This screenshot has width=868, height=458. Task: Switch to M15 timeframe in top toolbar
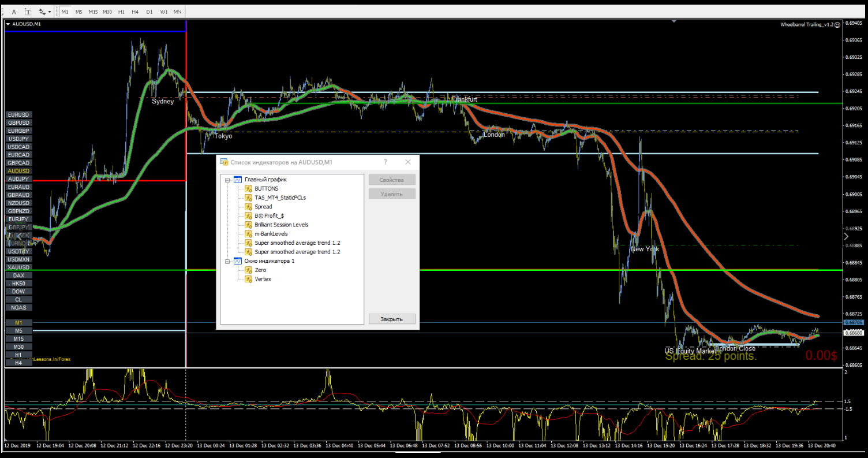[x=93, y=12]
